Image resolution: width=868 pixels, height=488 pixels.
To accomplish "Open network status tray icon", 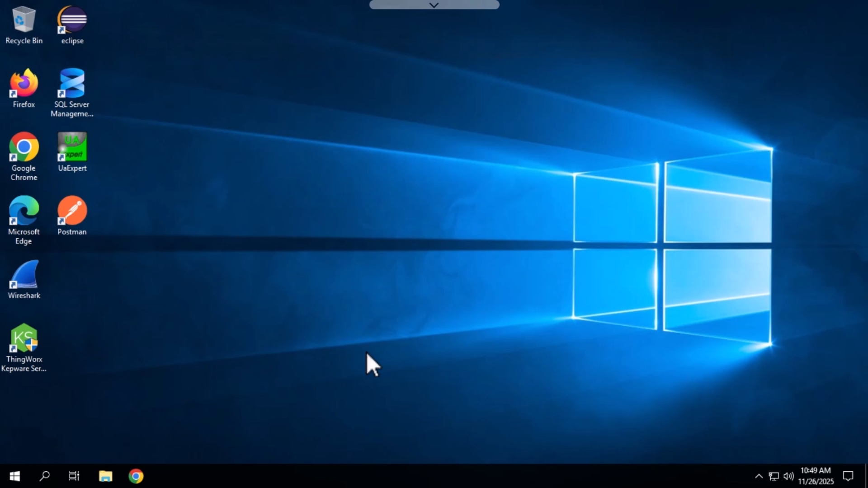I will coord(774,476).
